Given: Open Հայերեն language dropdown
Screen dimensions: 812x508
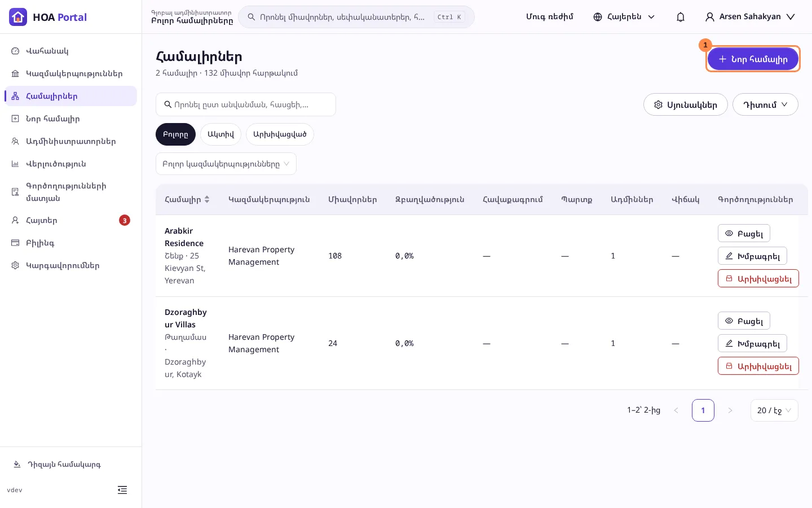Looking at the screenshot, I should point(624,17).
